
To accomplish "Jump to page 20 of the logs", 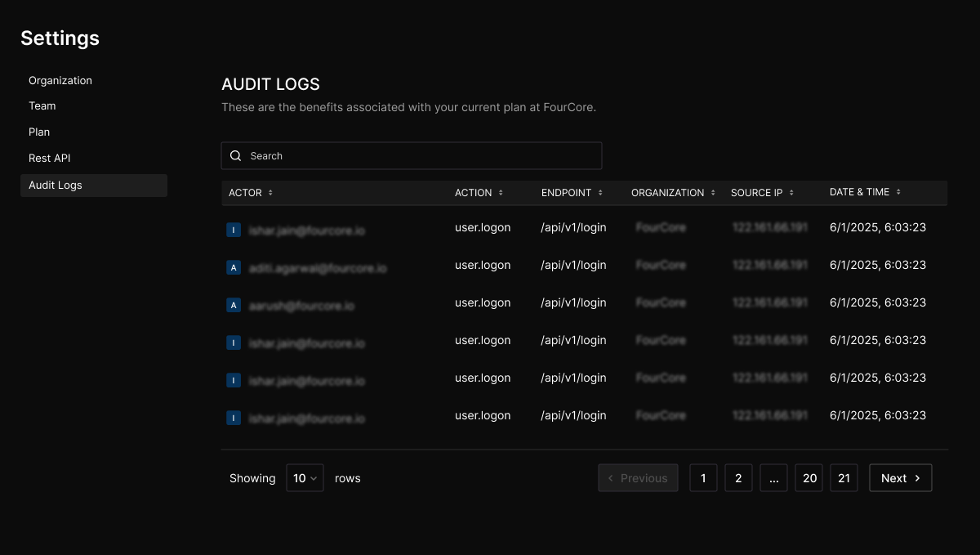I will coord(809,478).
